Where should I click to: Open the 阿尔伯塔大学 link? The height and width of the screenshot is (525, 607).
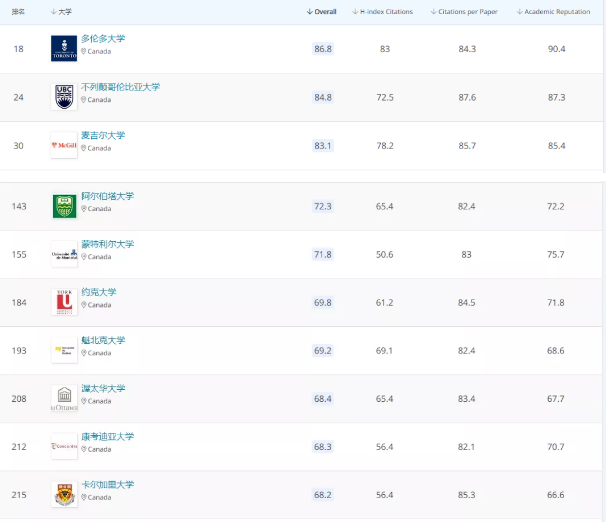coord(108,196)
